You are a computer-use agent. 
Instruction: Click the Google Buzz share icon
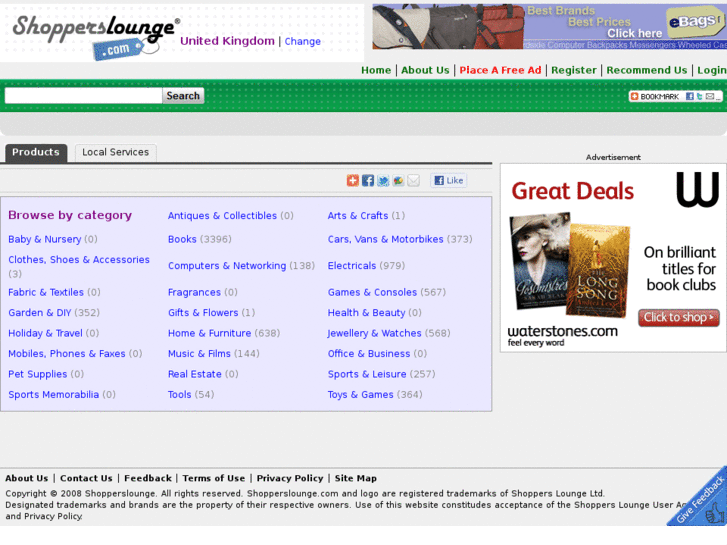pos(398,180)
